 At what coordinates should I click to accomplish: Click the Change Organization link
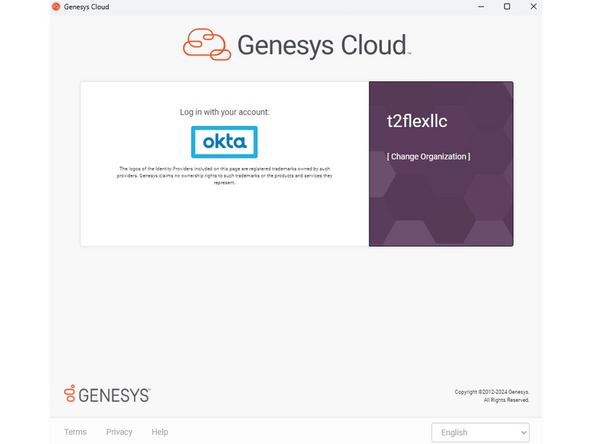[x=429, y=157]
